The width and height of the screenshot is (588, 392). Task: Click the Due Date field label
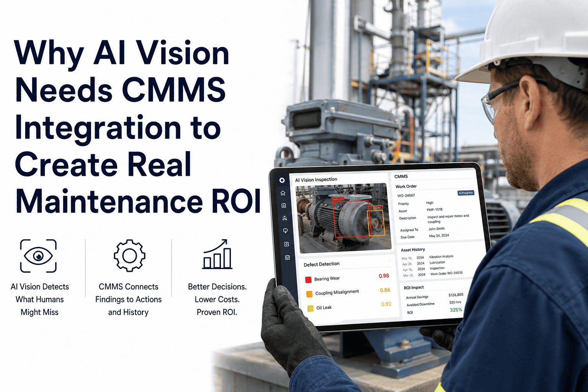408,237
